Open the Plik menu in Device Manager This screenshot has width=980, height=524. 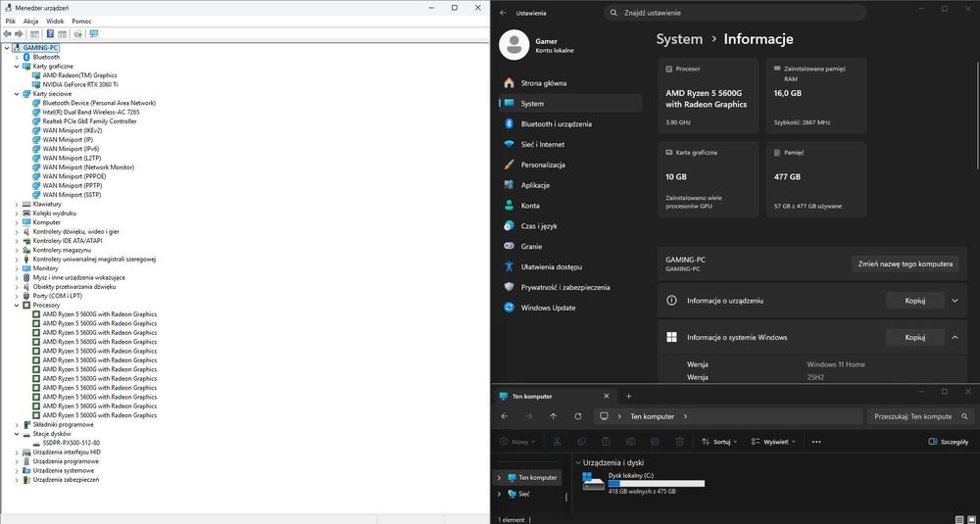[x=11, y=22]
